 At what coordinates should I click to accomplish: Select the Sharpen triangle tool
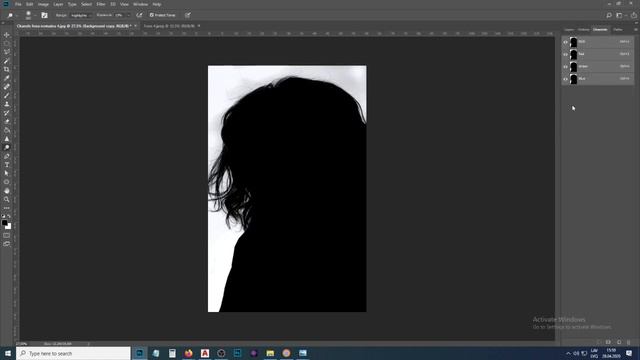(x=7, y=139)
